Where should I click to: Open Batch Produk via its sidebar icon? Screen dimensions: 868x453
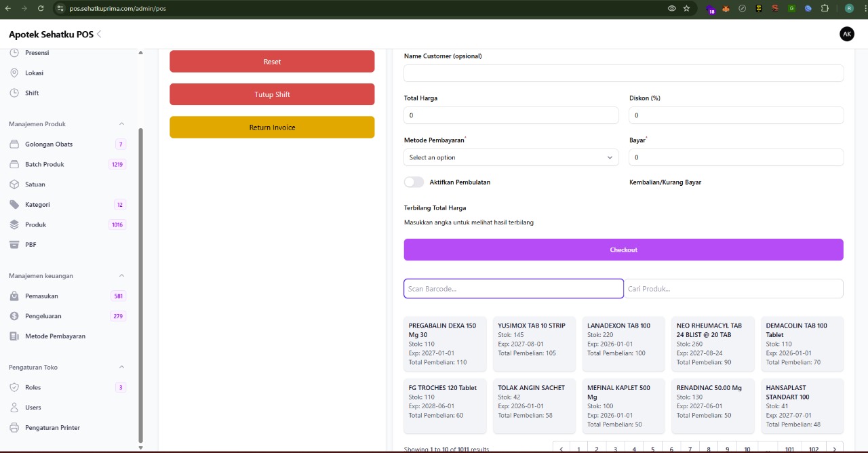click(x=14, y=164)
